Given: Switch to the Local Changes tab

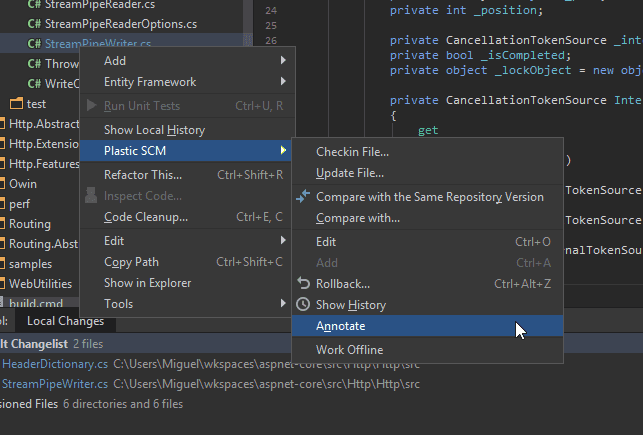Looking at the screenshot, I should coord(65,321).
